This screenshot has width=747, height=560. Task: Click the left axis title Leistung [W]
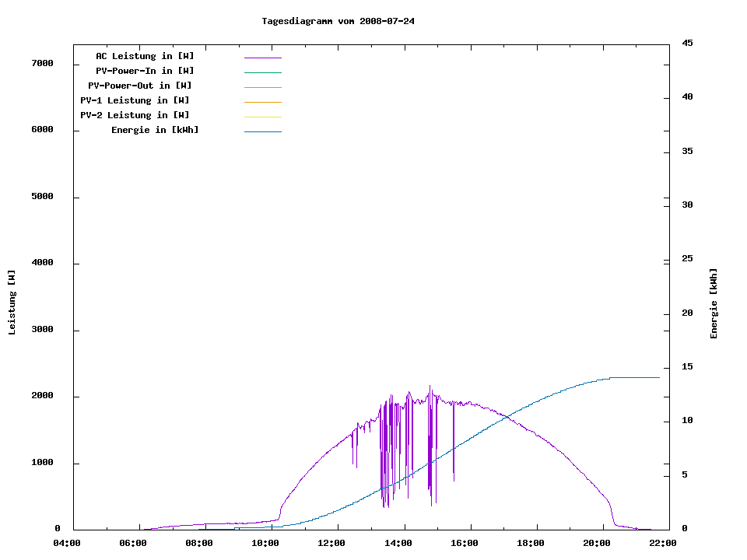click(12, 303)
